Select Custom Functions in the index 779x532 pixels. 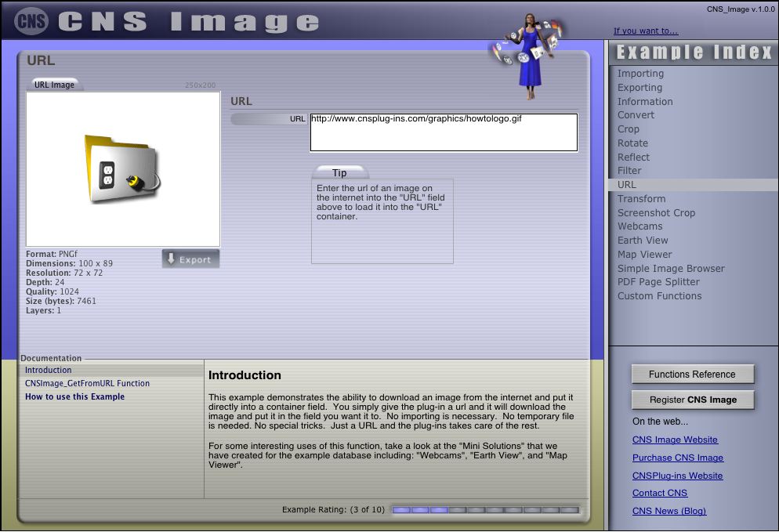659,295
